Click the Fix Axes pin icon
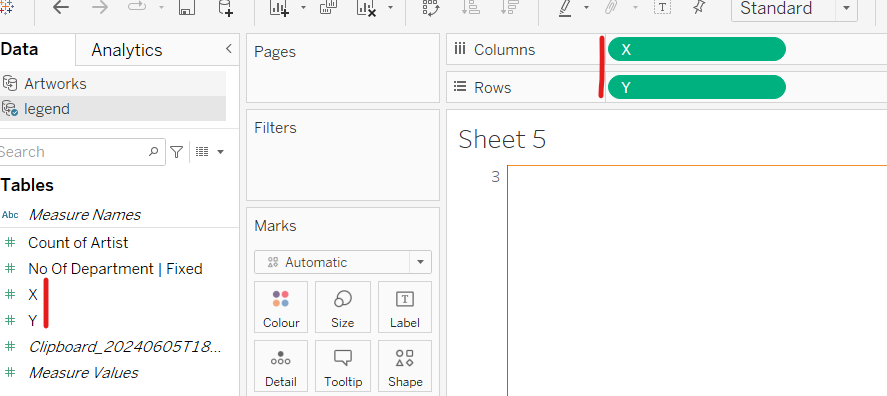This screenshot has height=396, width=887. [700, 7]
